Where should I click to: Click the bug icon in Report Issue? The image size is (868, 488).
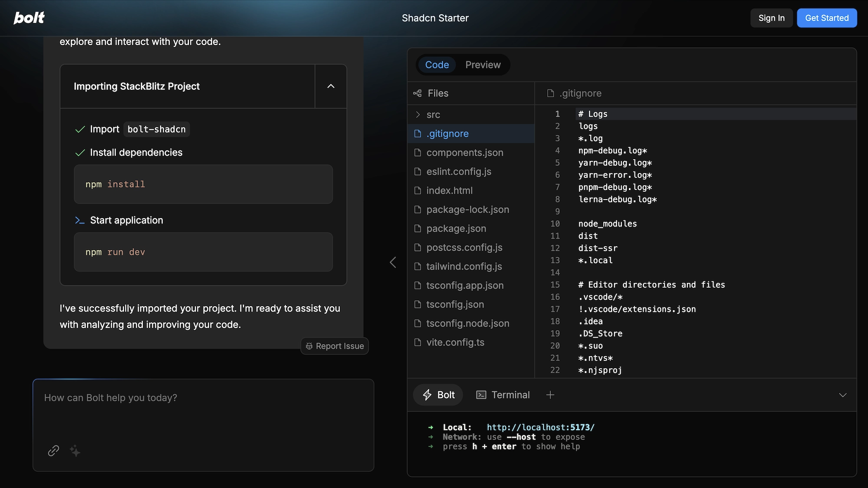point(309,346)
